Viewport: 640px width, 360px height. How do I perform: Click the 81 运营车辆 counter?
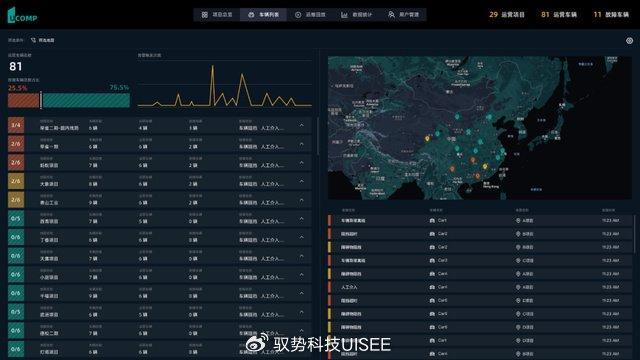pyautogui.click(x=559, y=15)
